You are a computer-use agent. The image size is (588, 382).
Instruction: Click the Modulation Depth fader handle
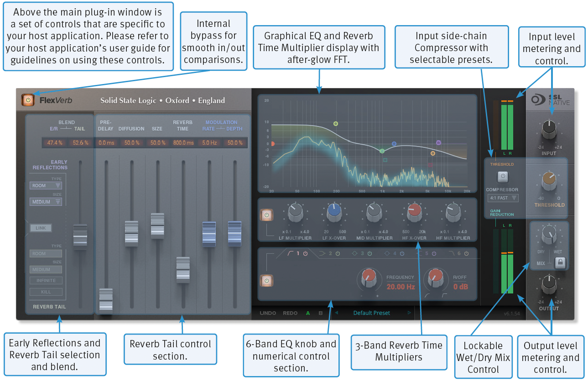[x=234, y=234]
